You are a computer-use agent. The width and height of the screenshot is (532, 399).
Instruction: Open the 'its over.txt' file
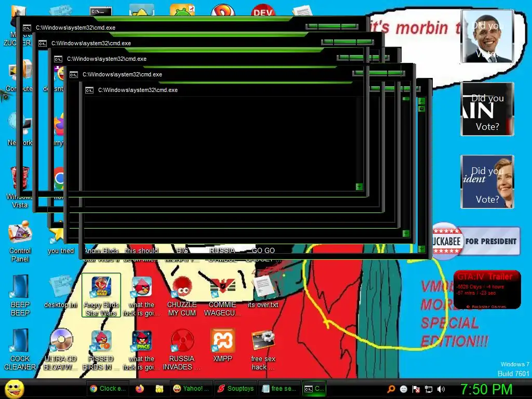pyautogui.click(x=263, y=292)
